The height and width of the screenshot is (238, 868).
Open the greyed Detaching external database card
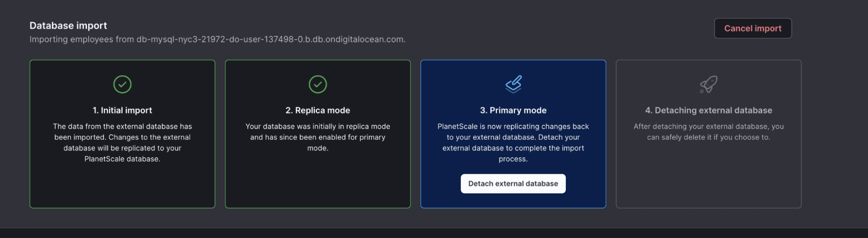pos(709,134)
